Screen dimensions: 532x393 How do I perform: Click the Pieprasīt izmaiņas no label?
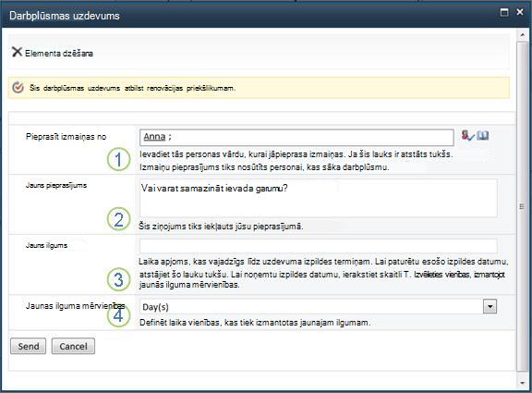point(66,137)
